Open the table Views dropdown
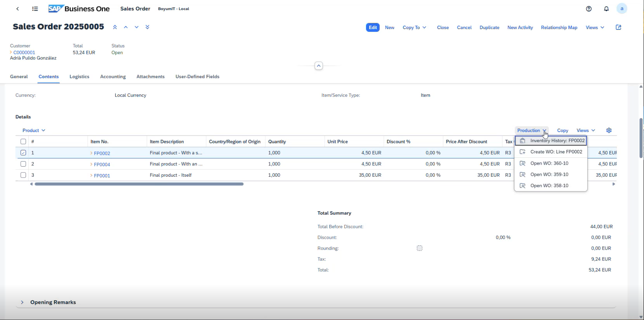 pos(586,130)
